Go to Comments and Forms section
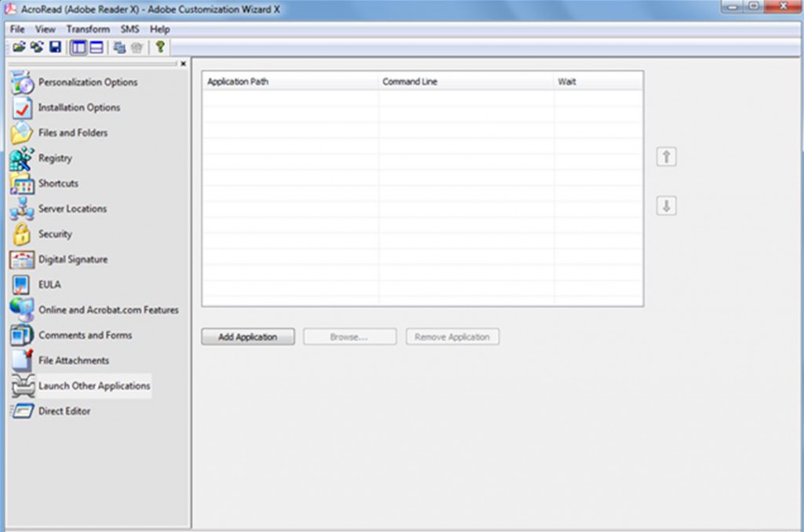804x532 pixels. click(x=71, y=335)
